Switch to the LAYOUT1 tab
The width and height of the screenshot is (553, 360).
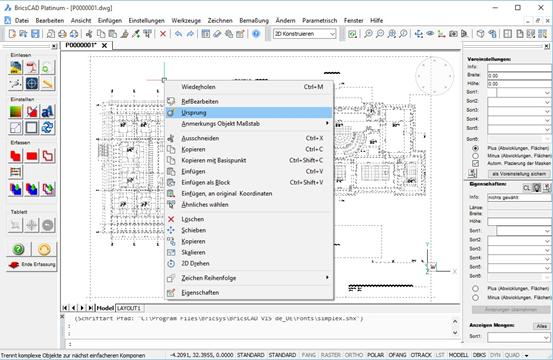click(x=129, y=308)
